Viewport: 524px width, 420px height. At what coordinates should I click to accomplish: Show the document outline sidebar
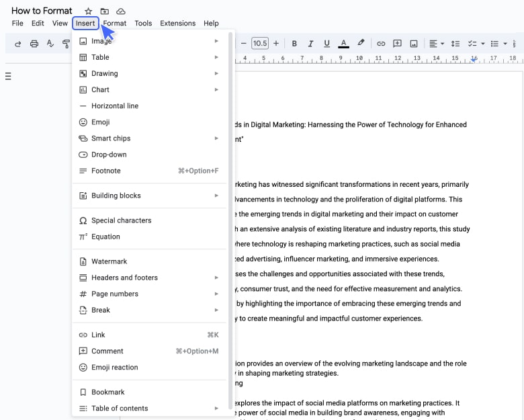(8, 76)
